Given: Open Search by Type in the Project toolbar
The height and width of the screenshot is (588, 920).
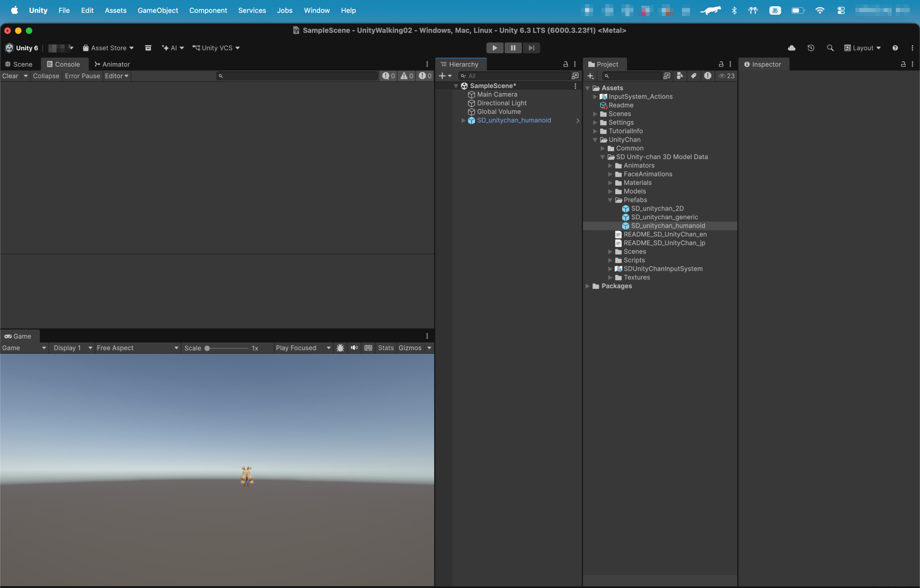Looking at the screenshot, I should coord(680,75).
